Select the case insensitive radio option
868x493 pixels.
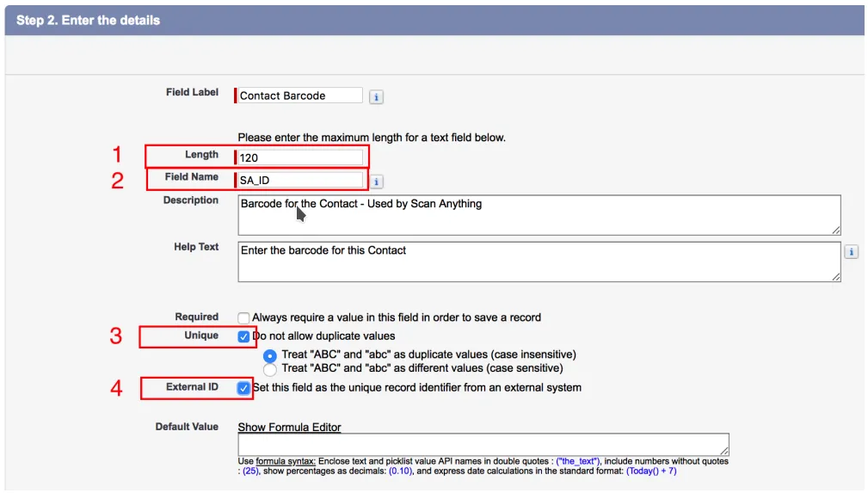pyautogui.click(x=269, y=355)
